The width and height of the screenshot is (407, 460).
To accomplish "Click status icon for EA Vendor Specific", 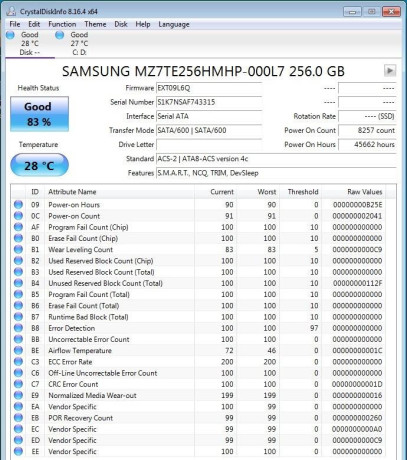I will point(18,407).
